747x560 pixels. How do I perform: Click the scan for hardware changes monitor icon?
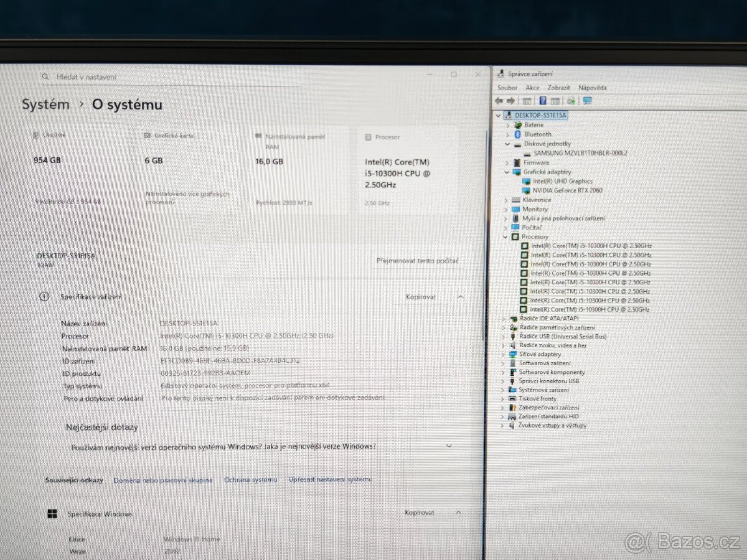pos(587,101)
